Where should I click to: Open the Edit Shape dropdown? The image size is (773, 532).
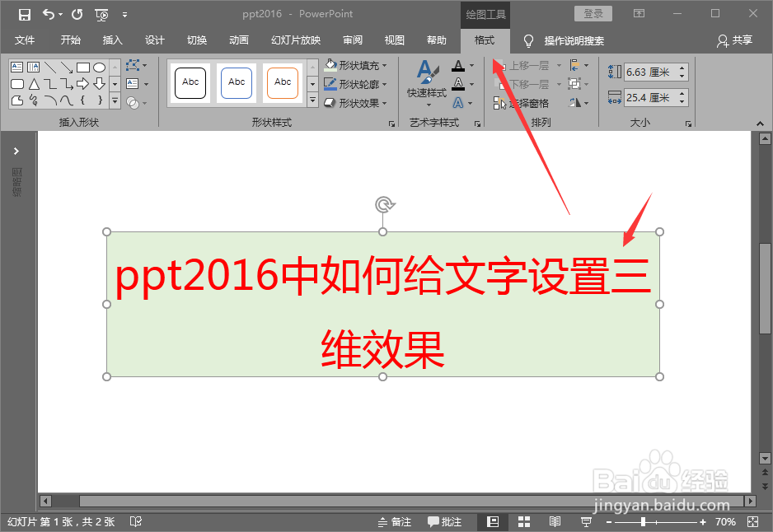pyautogui.click(x=136, y=65)
